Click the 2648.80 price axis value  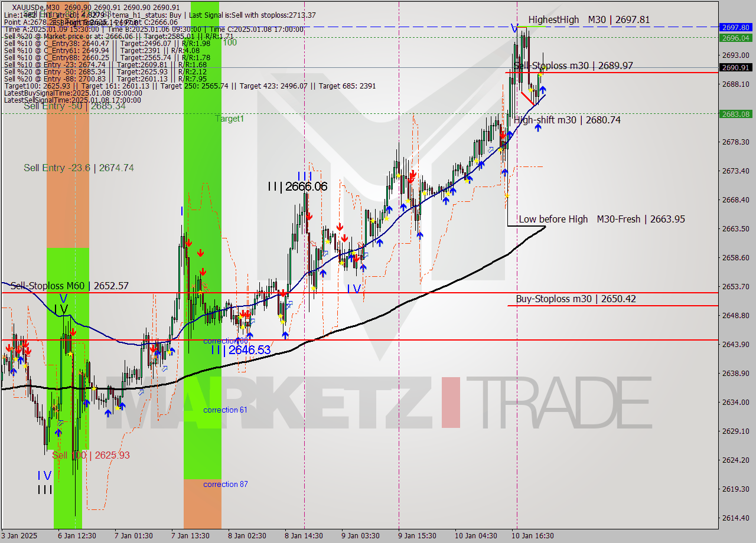(735, 315)
